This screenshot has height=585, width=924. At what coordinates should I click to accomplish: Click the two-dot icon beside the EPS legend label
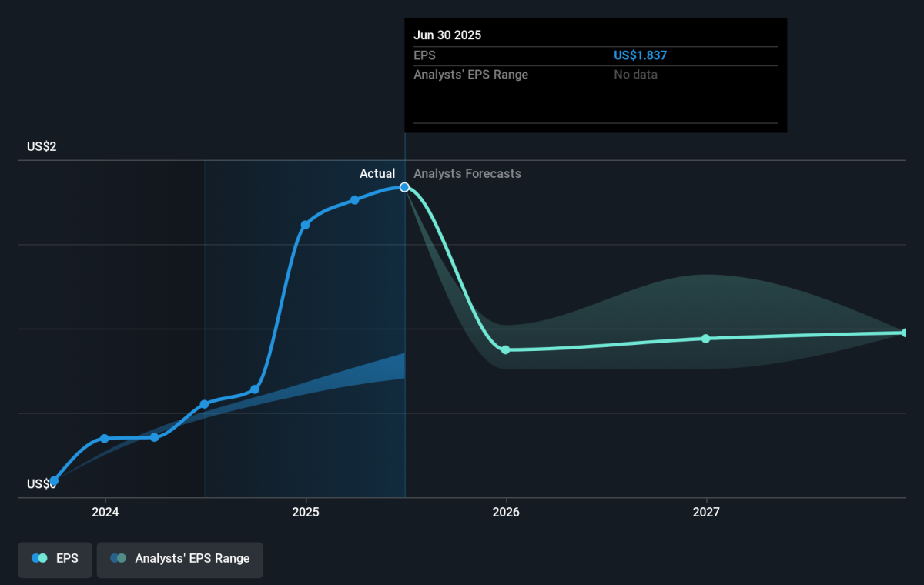point(39,559)
